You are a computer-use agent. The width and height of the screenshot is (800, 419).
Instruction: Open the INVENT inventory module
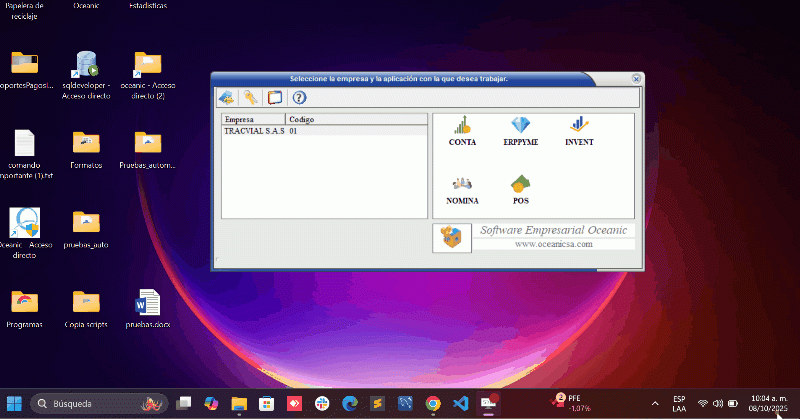point(579,127)
